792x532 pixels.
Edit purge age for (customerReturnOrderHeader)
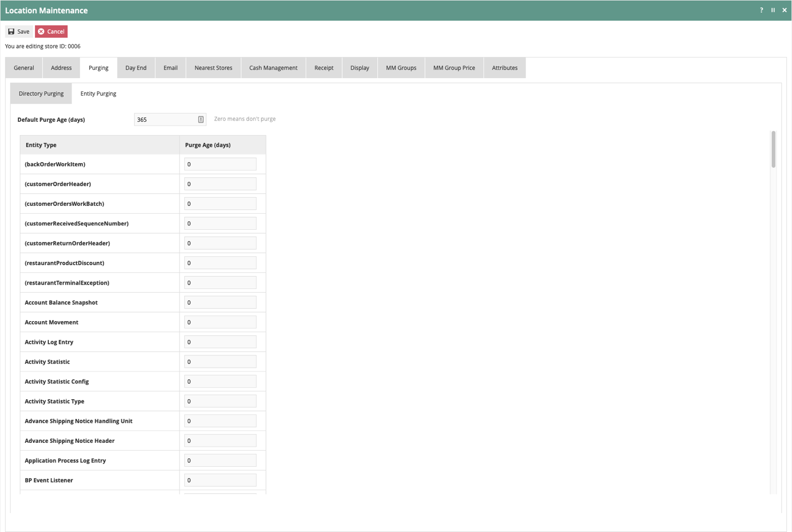pyautogui.click(x=220, y=243)
